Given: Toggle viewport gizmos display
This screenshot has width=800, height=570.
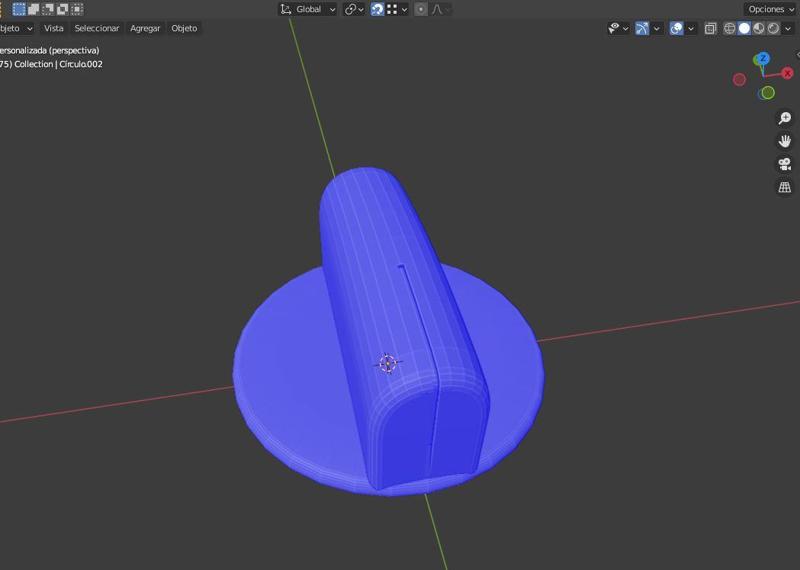Looking at the screenshot, I should coord(642,29).
